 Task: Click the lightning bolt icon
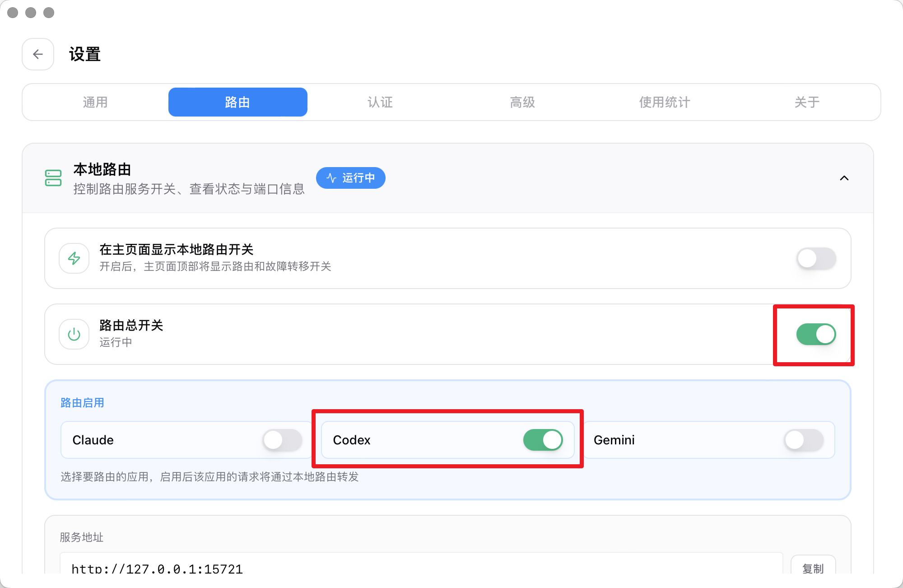pos(74,258)
